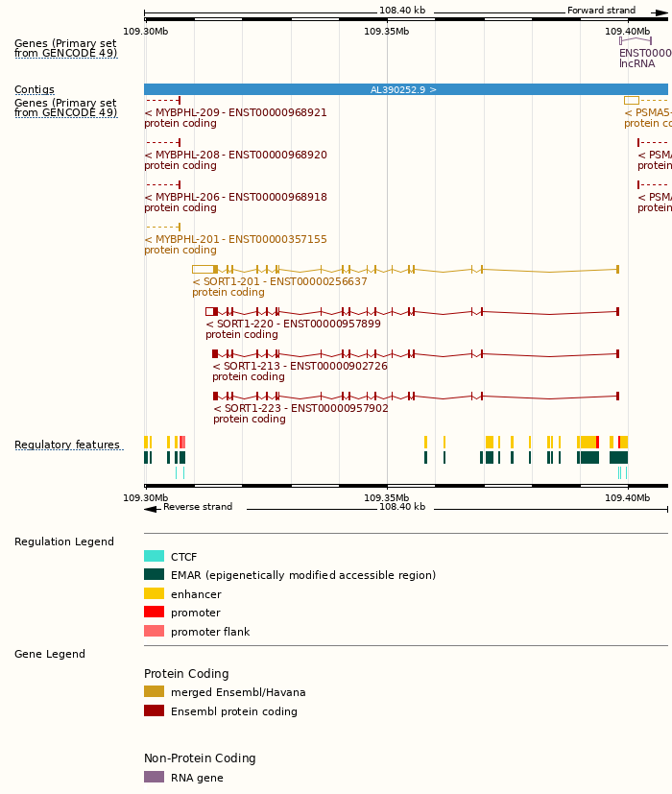
Task: Select the red promoter legend swatch
Action: pos(154,613)
